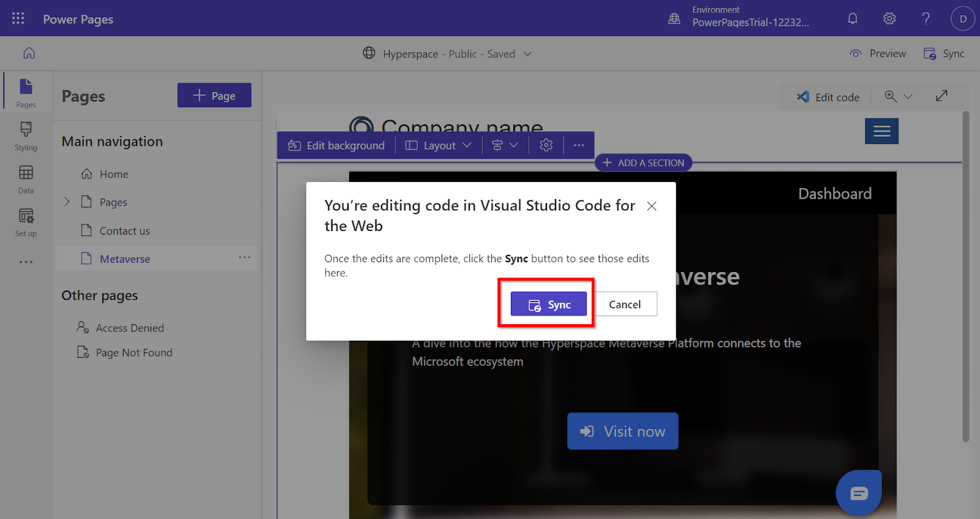This screenshot has height=519, width=980.
Task: Open Metaverse page more options ellipsis
Action: [244, 257]
